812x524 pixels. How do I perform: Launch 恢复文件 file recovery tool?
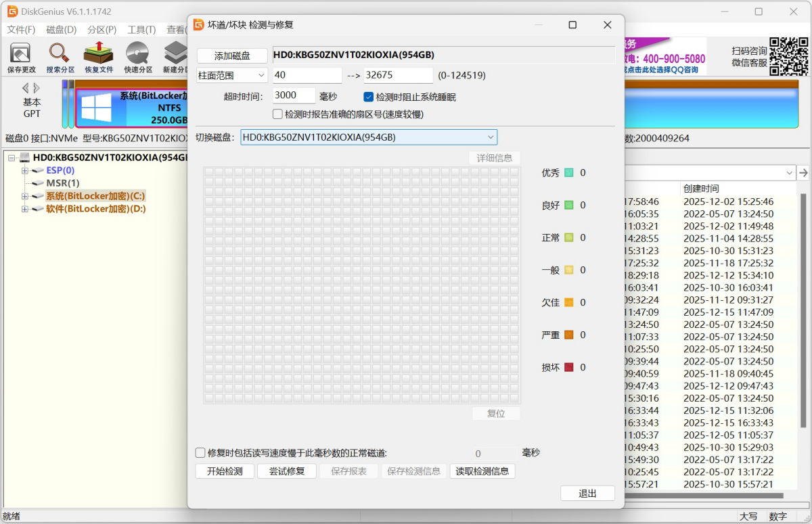pyautogui.click(x=98, y=56)
